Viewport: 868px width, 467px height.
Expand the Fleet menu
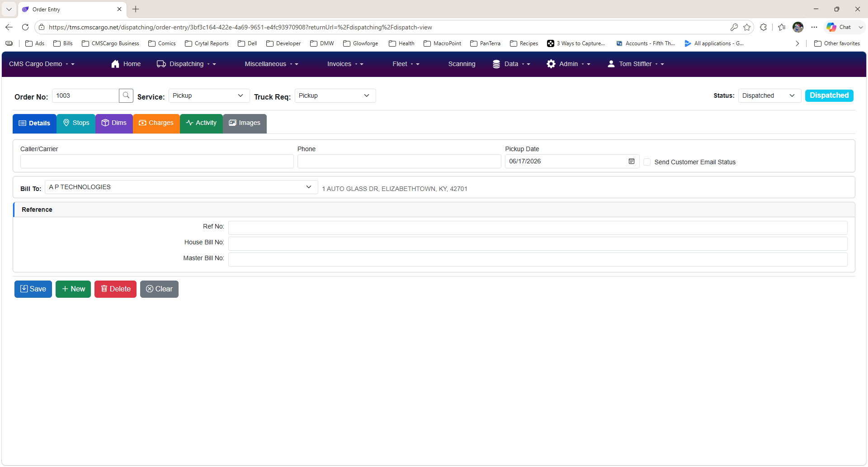pos(406,64)
